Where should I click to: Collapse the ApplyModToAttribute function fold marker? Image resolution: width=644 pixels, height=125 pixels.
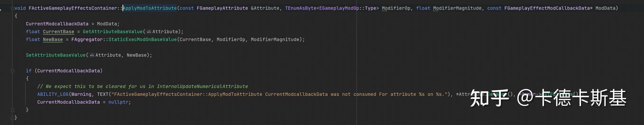click(x=13, y=8)
